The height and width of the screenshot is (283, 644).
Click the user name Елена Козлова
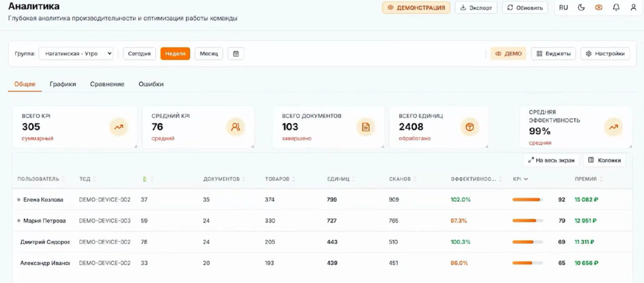(x=43, y=199)
